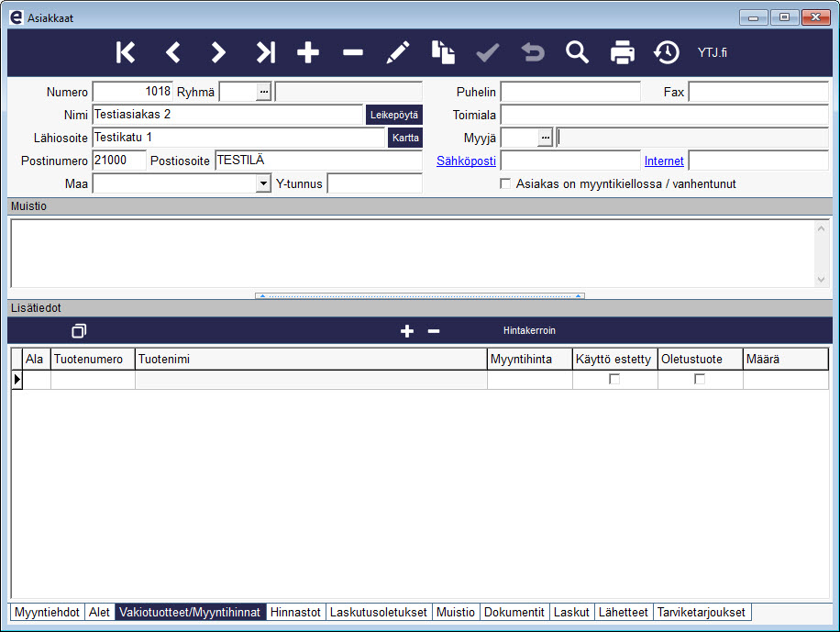
Task: Toggle Asiakas on myyntikiellossa checkbox
Action: coord(505,183)
